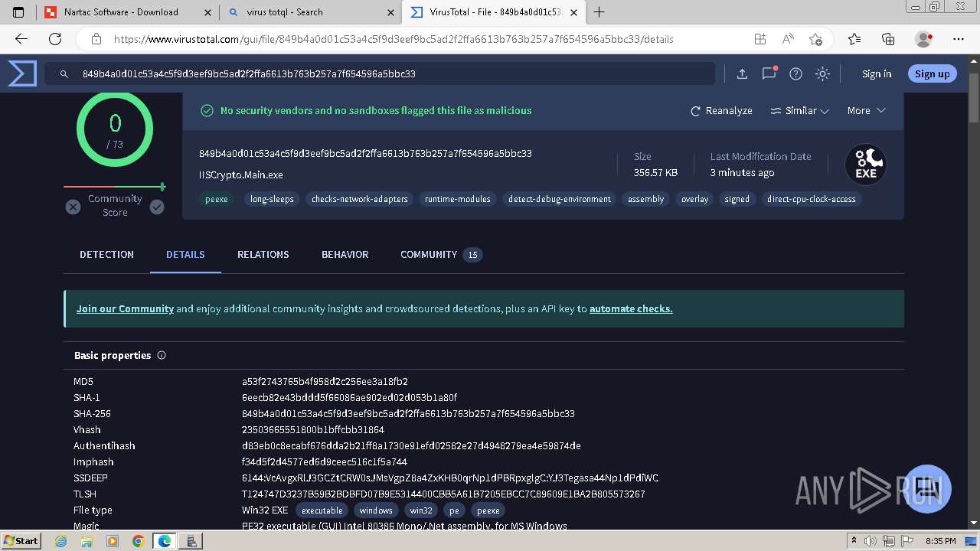The height and width of the screenshot is (551, 980).
Task: Add this page to favorites star icon
Action: click(815, 39)
